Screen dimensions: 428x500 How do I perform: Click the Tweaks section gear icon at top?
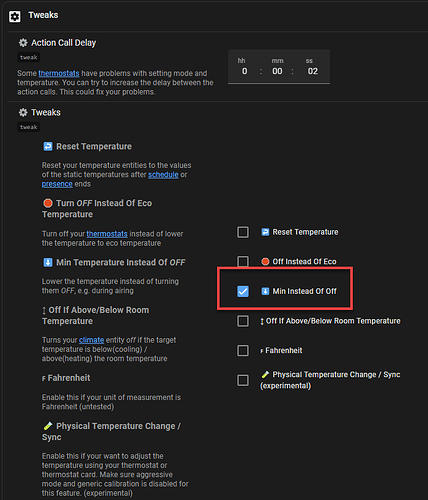pos(15,16)
